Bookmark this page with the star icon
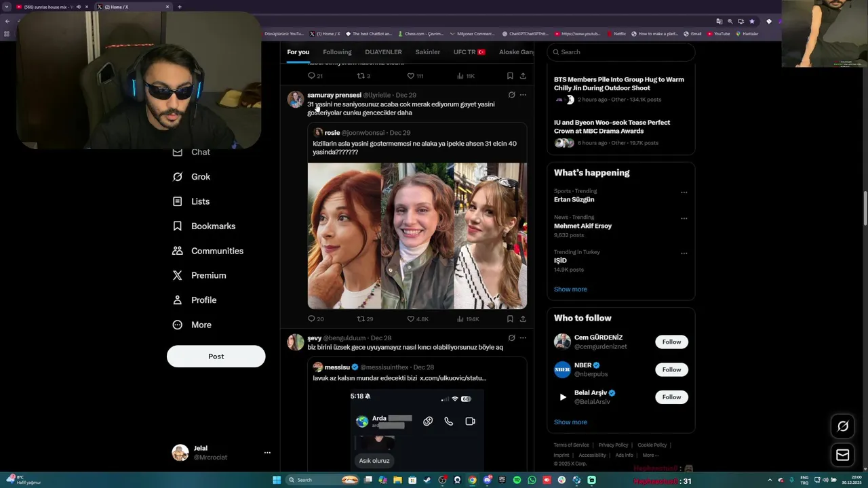This screenshot has width=868, height=488. coord(751,21)
